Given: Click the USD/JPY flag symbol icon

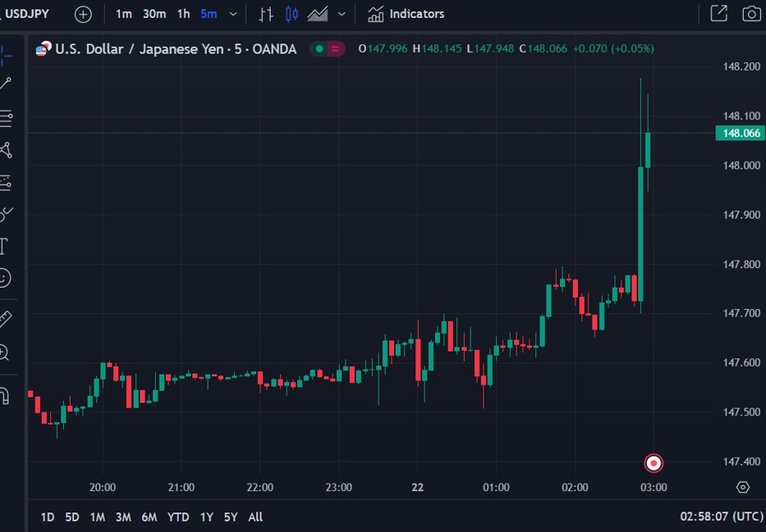Looking at the screenshot, I should tap(43, 49).
